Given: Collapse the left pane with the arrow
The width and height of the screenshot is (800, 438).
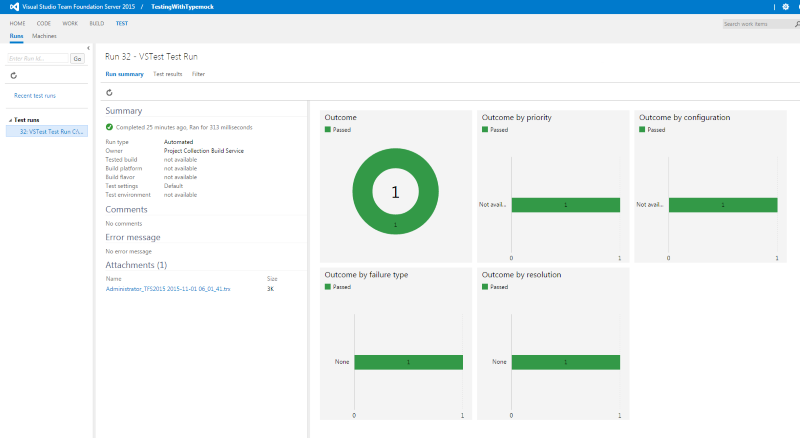Looking at the screenshot, I should point(89,48).
